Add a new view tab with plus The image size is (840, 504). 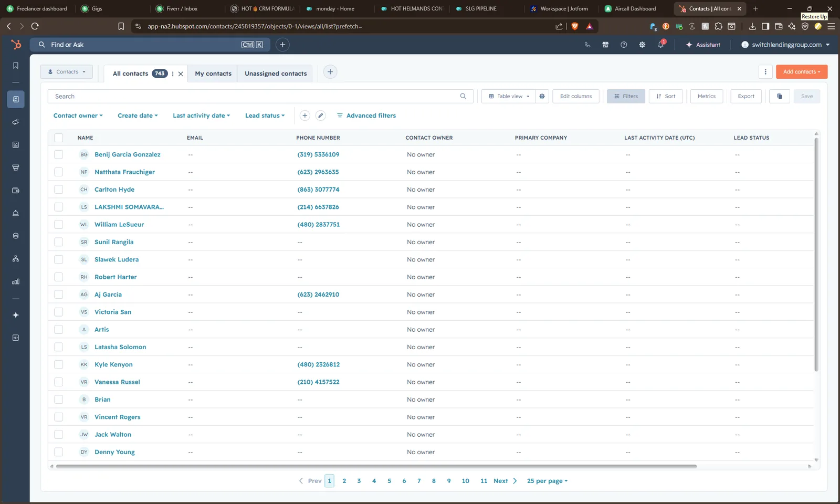tap(330, 72)
